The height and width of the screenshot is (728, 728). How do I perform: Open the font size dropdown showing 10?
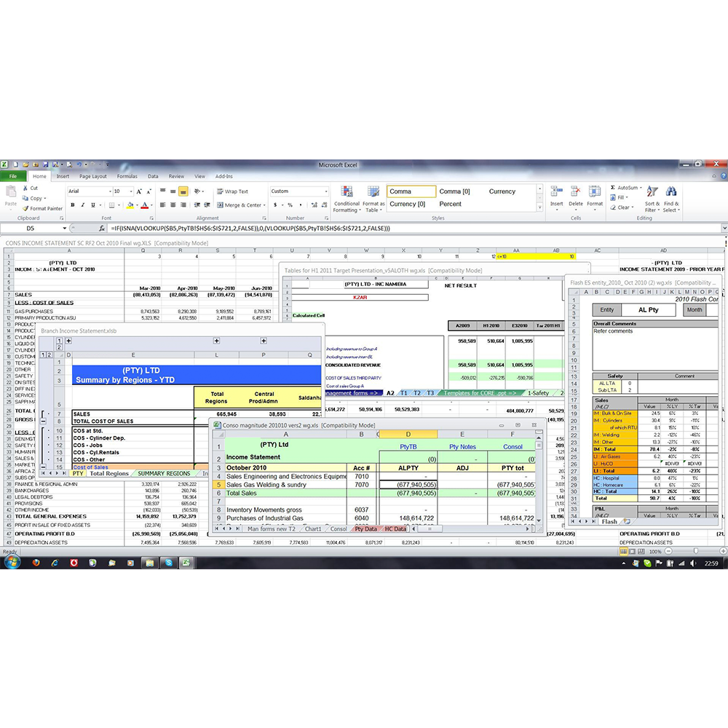(131, 191)
